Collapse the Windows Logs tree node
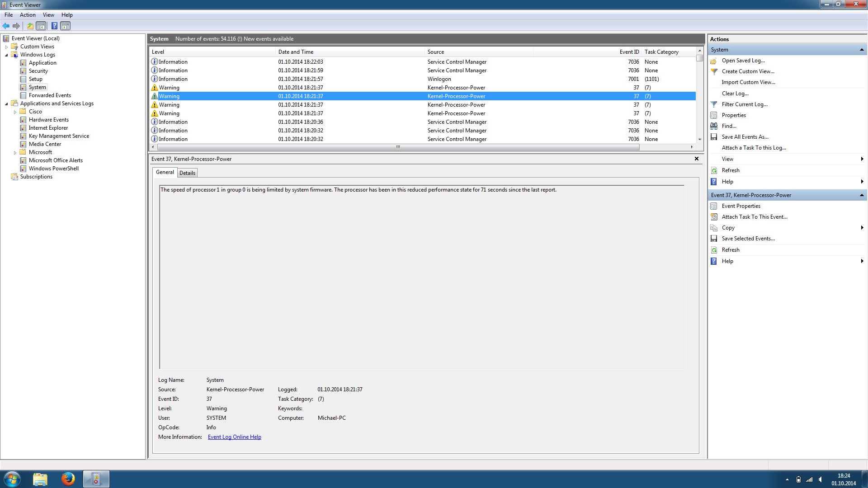 (6, 55)
